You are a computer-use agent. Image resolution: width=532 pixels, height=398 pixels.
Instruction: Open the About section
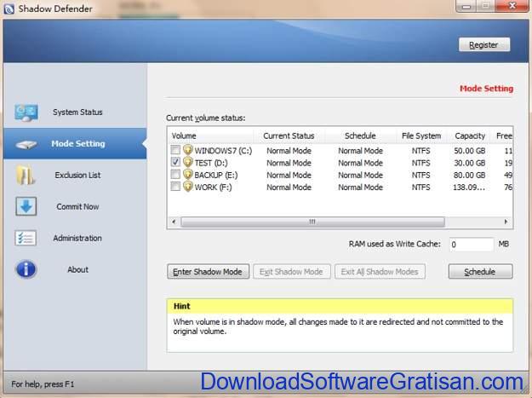[x=75, y=269]
